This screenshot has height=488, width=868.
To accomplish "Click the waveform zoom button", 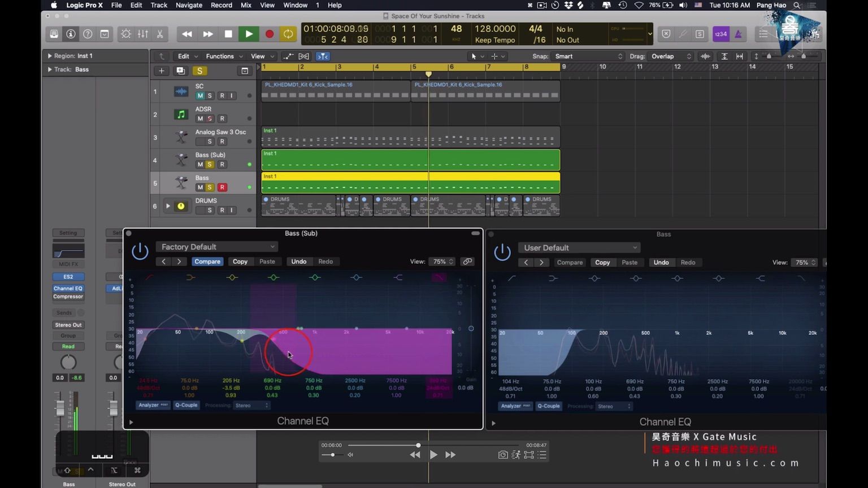I will tap(705, 56).
